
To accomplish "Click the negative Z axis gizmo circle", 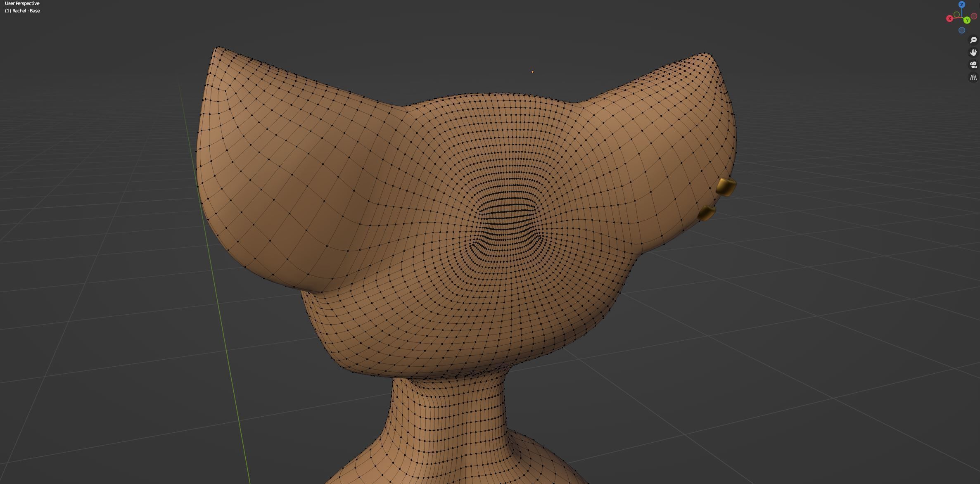I will (x=962, y=30).
